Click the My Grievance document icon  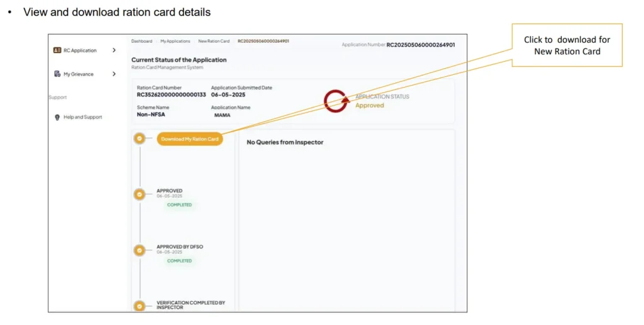pos(57,74)
